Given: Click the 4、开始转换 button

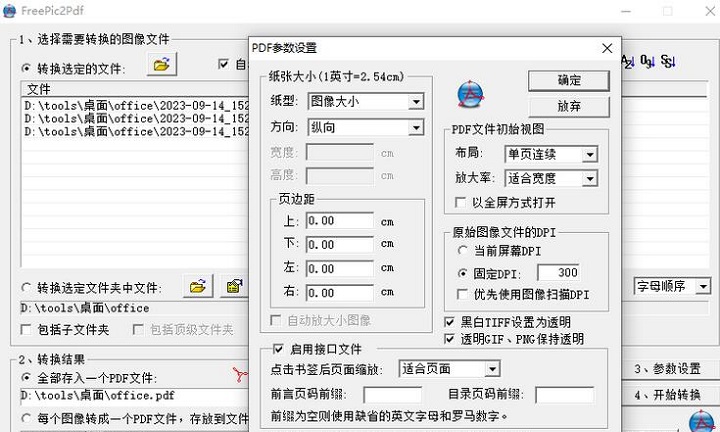Looking at the screenshot, I should coord(667,395).
